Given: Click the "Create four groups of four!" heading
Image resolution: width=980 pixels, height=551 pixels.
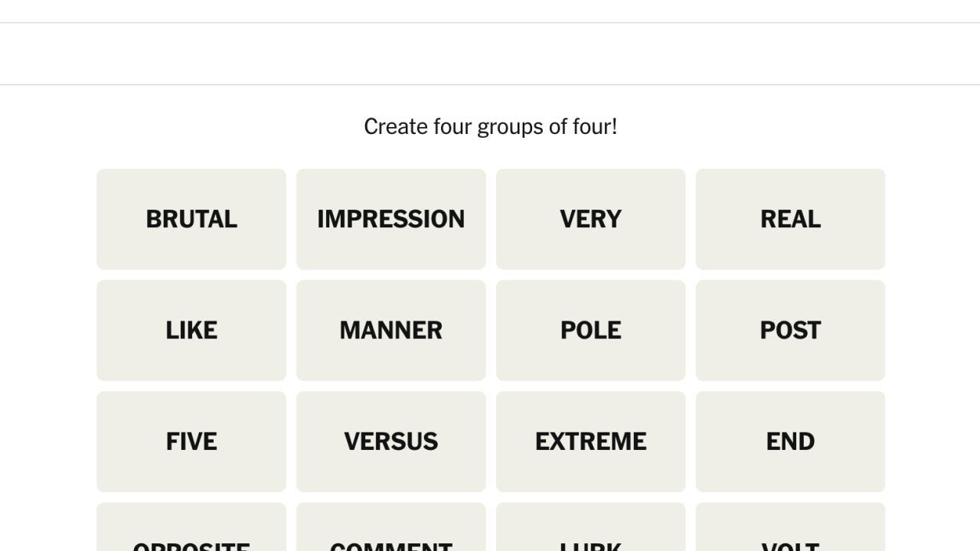Looking at the screenshot, I should (x=490, y=126).
